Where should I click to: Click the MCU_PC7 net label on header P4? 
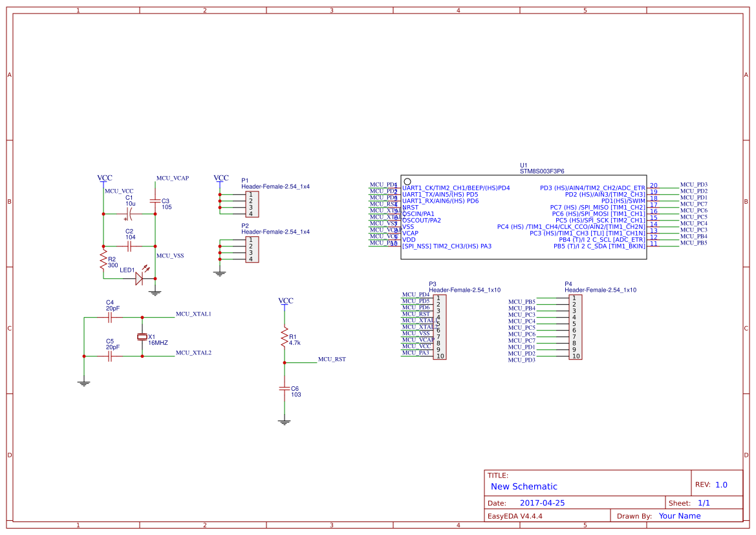[x=522, y=340]
